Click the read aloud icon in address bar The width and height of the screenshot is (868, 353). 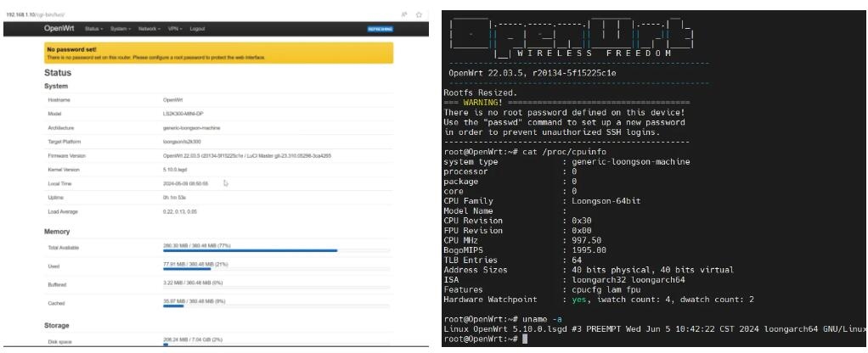coord(404,14)
